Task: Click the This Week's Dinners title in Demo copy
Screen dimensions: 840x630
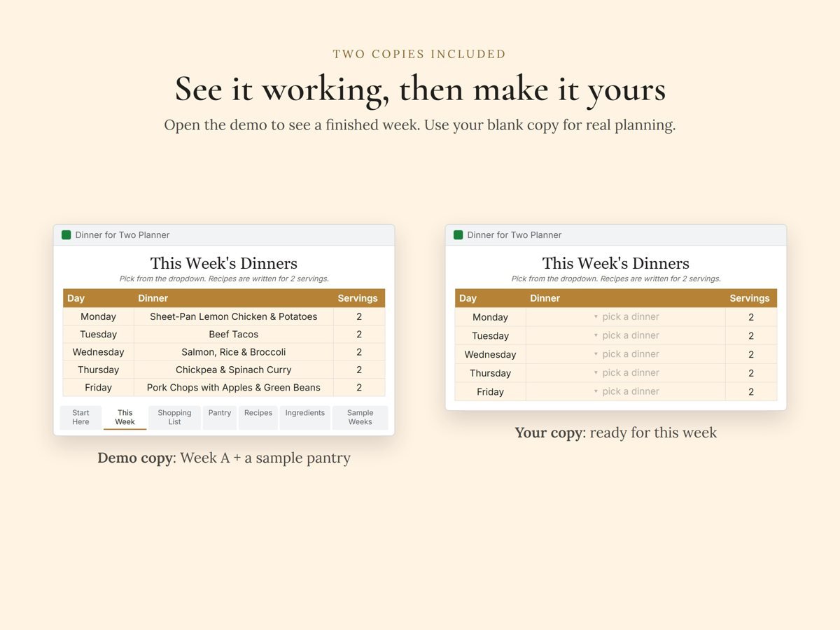Action: tap(224, 263)
